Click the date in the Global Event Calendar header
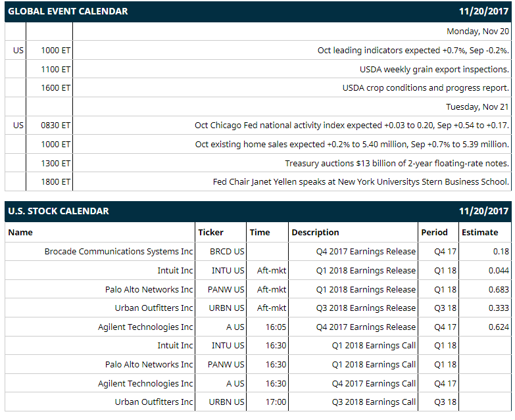Screen dimensions: 515x420 pyautogui.click(x=483, y=11)
